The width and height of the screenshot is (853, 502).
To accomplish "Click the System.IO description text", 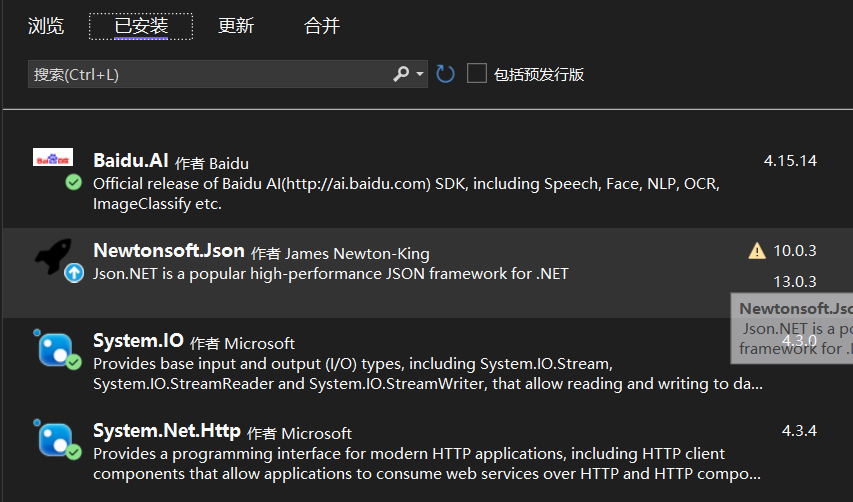I will click(x=428, y=374).
